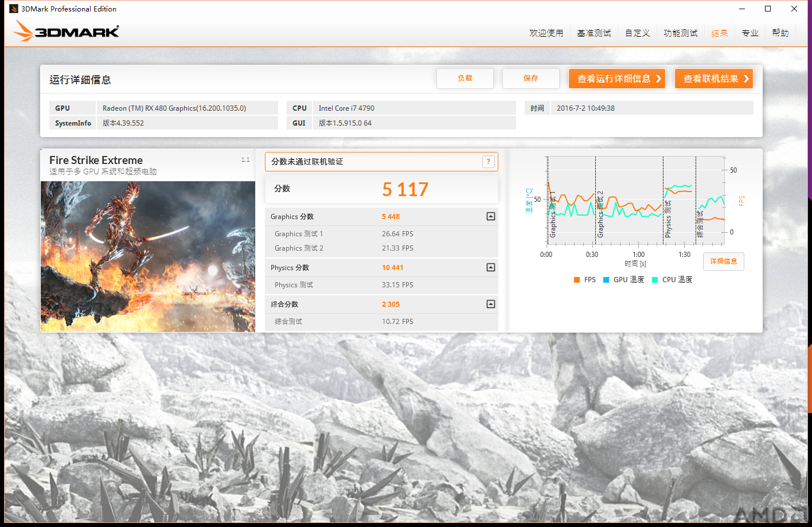Screen dimensions: 812x527
Task: Switch to the 基准测试 tab
Action: pos(594,33)
